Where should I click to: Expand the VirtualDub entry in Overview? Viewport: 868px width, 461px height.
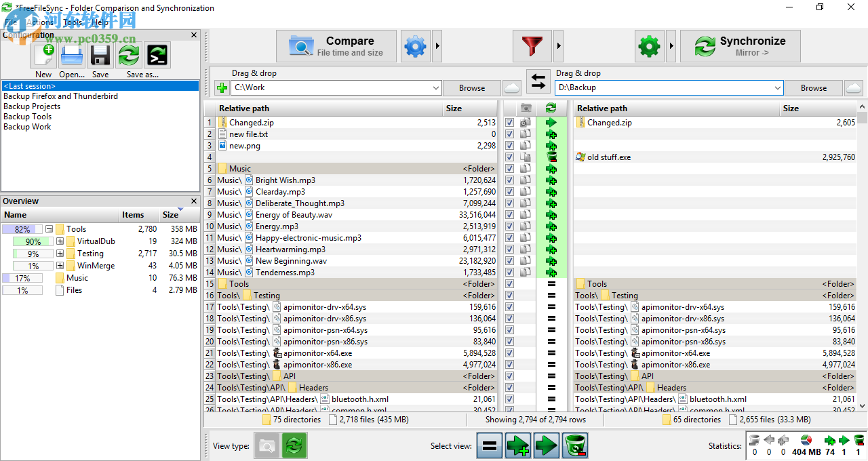point(60,241)
